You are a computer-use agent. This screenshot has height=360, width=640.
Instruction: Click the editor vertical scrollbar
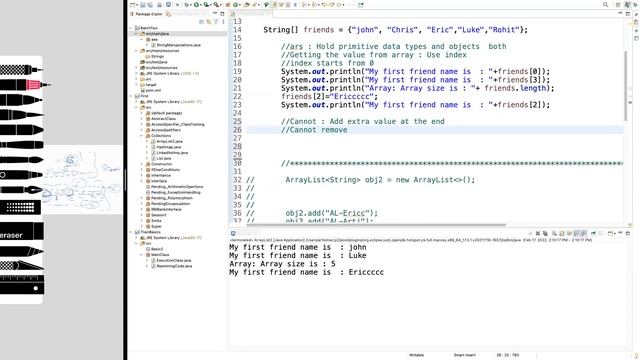[626, 86]
